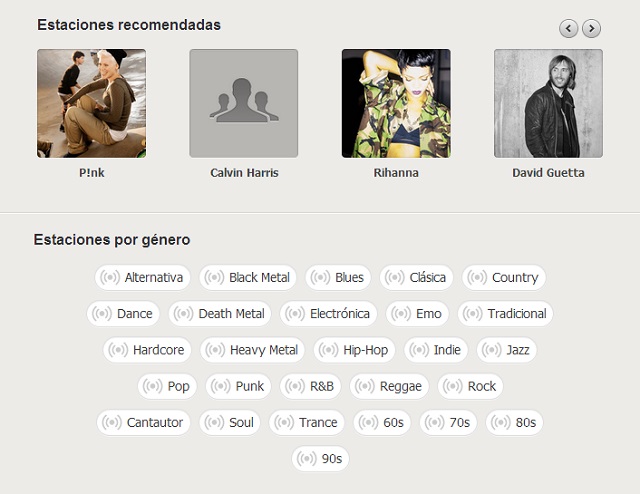Click the previous recommended stations arrow
640x494 pixels.
pyautogui.click(x=569, y=29)
